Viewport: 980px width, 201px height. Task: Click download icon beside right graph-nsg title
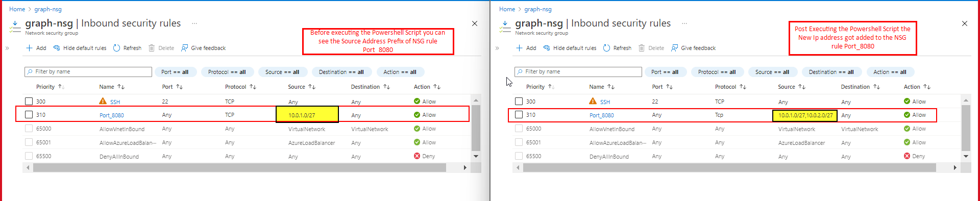505,27
